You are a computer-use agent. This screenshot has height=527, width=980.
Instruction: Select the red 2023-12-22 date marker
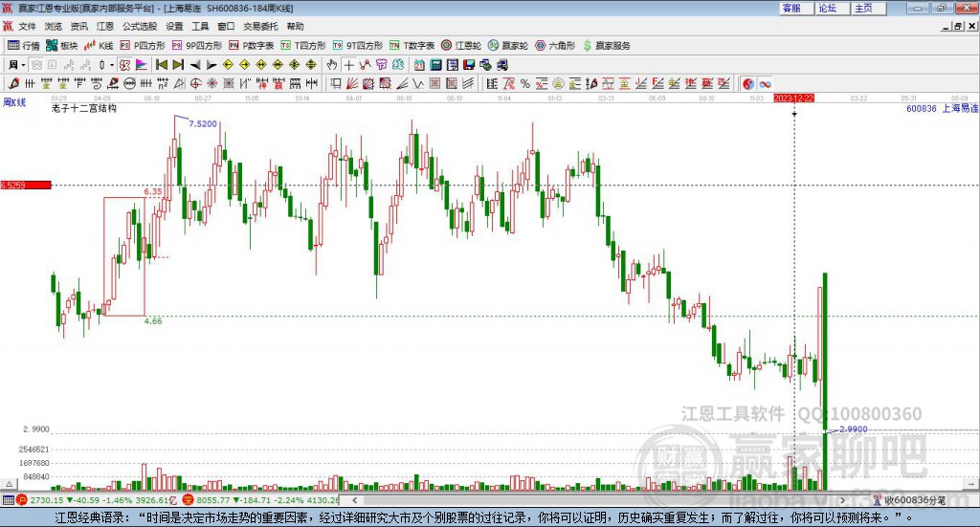tap(793, 99)
